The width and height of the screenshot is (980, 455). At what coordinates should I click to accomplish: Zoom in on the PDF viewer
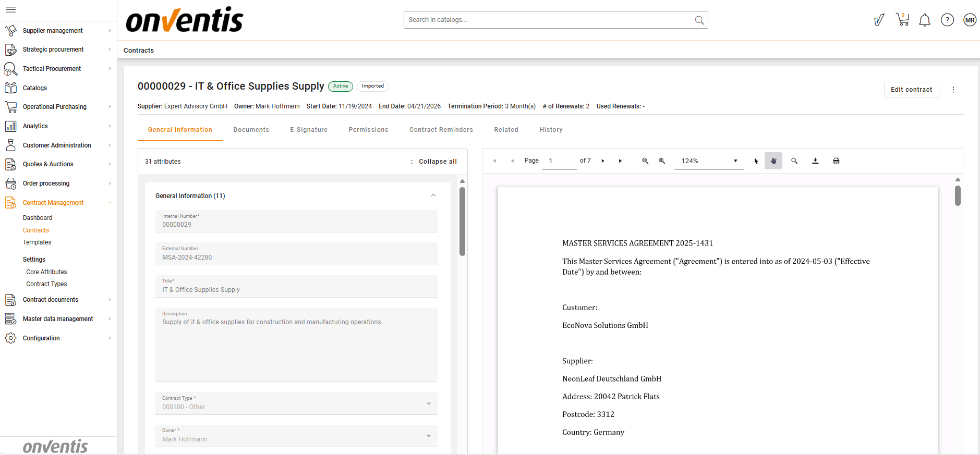pyautogui.click(x=662, y=161)
